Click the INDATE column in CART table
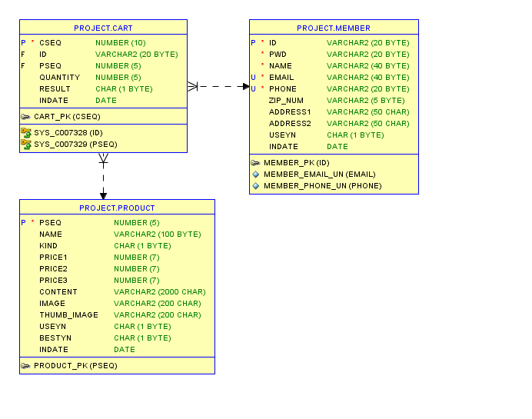Viewport: 532px width, 419px height. 54,101
